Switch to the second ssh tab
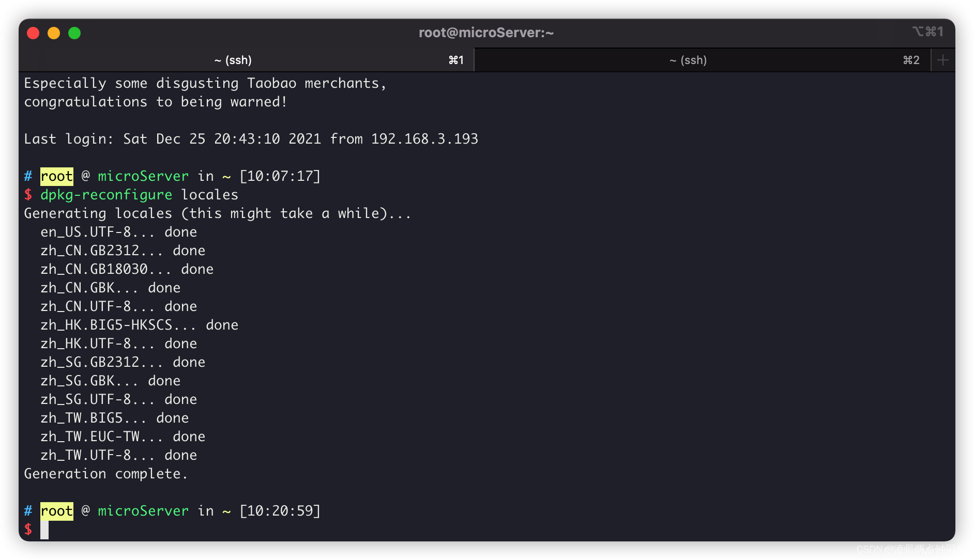Image resolution: width=974 pixels, height=560 pixels. [x=702, y=60]
